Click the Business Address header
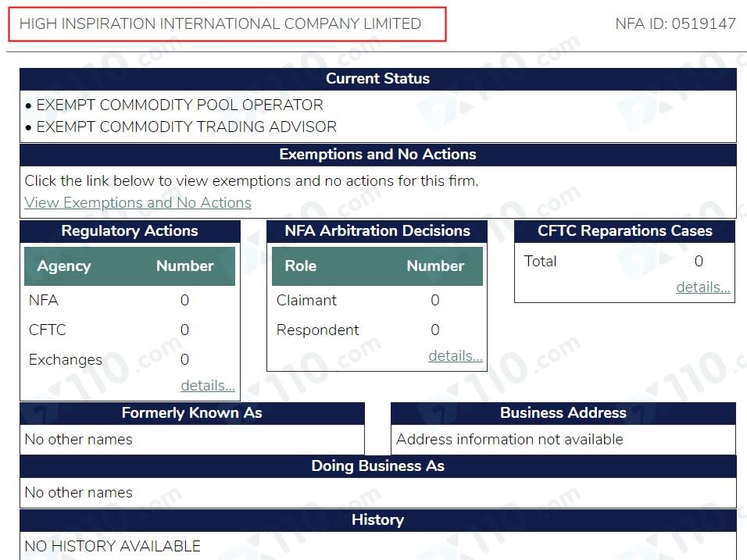Screen dimensions: 747x560 (x=563, y=413)
